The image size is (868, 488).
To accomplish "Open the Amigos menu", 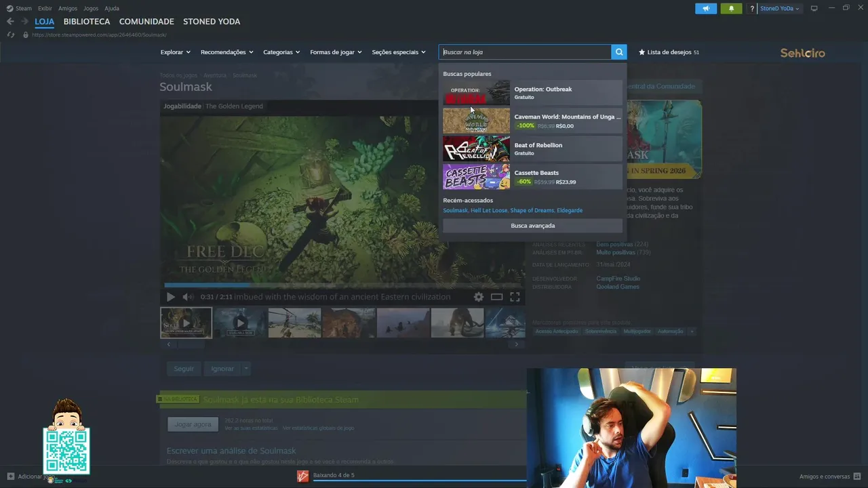I will [x=68, y=8].
